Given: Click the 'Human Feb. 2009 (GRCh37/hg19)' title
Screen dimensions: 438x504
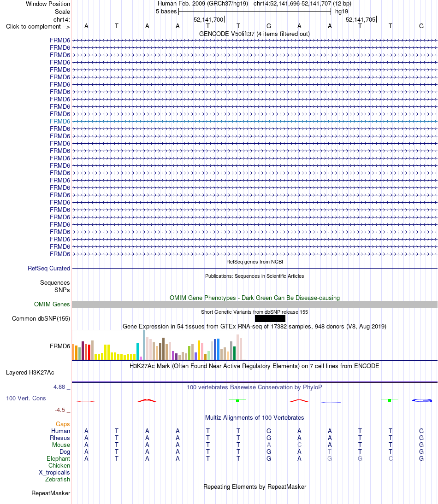Looking at the screenshot, I should tap(202, 4).
